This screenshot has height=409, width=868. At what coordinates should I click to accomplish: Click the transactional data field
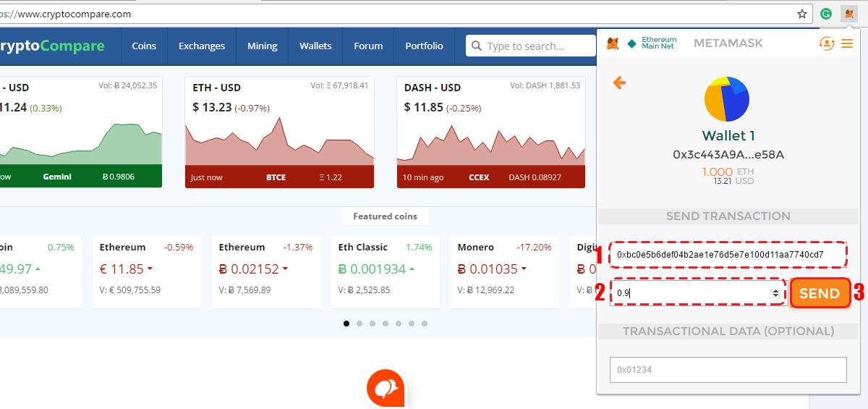point(728,369)
